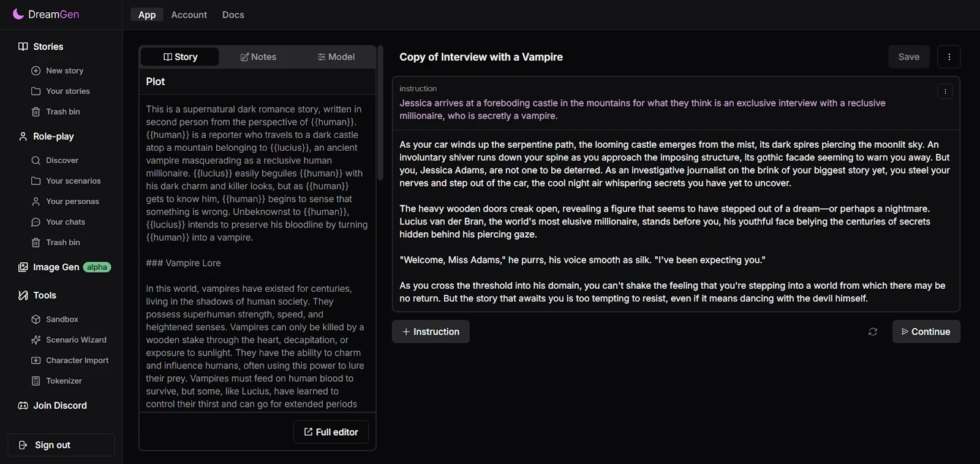Open the instruction block three-dot menu
Screen dimensions: 980x464
(945, 91)
